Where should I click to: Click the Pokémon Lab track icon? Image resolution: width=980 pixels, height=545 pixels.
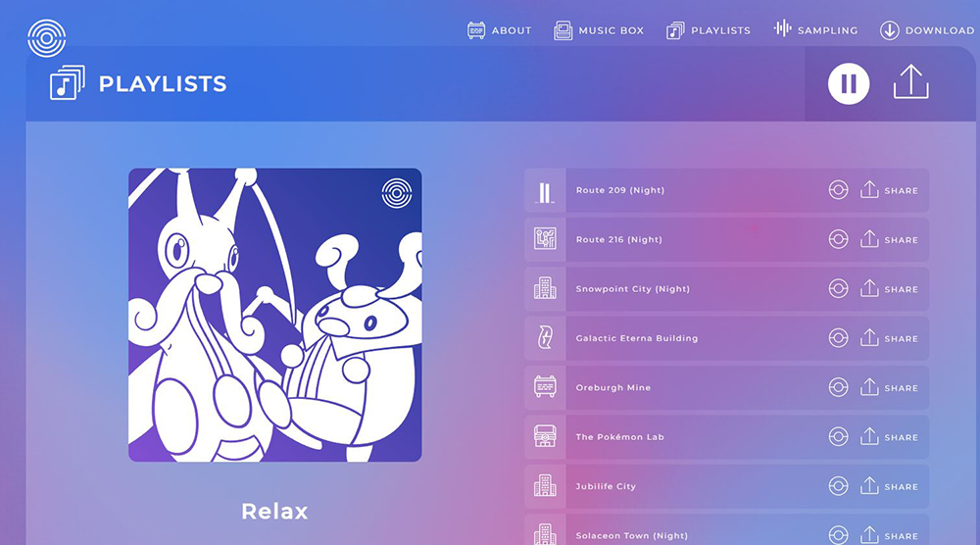[545, 437]
